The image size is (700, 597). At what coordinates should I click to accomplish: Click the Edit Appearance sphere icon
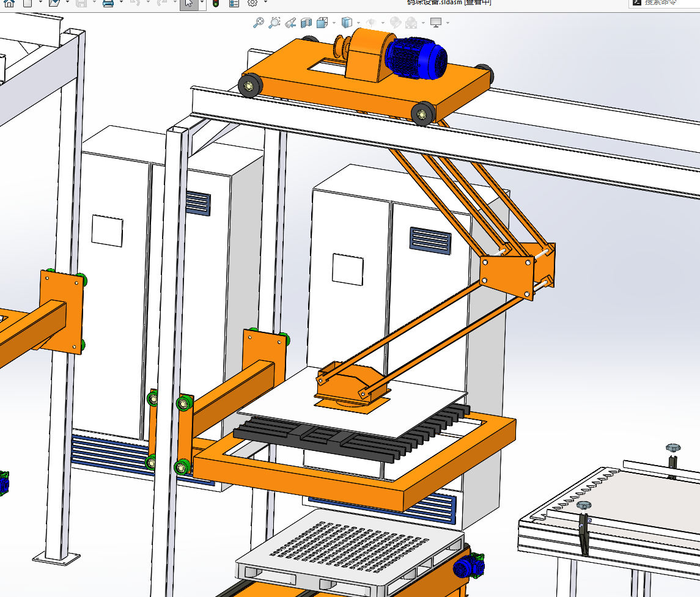click(395, 23)
